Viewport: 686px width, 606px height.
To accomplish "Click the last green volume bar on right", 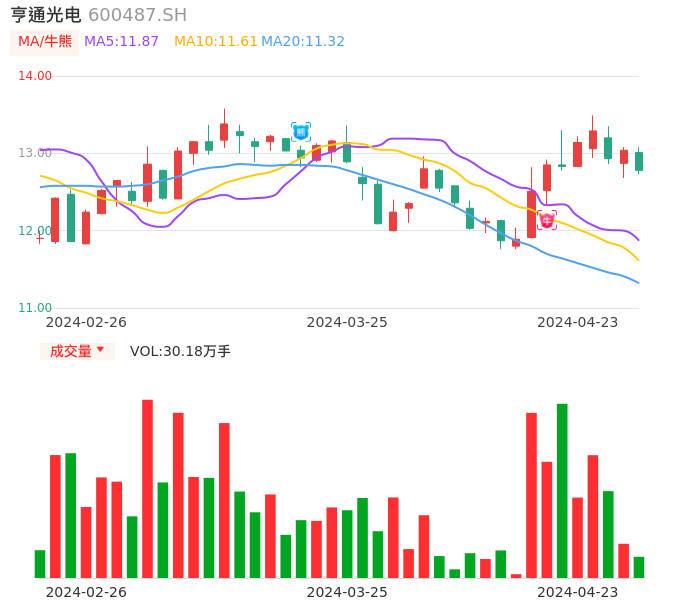I will (x=639, y=567).
